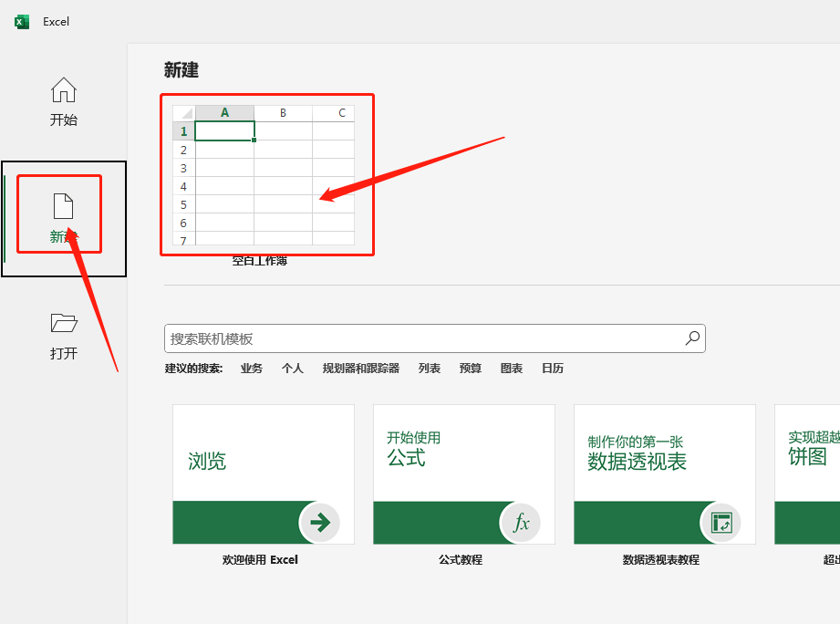Click the 公式教程 caption text
Image resolution: width=840 pixels, height=624 pixels.
pyautogui.click(x=461, y=560)
